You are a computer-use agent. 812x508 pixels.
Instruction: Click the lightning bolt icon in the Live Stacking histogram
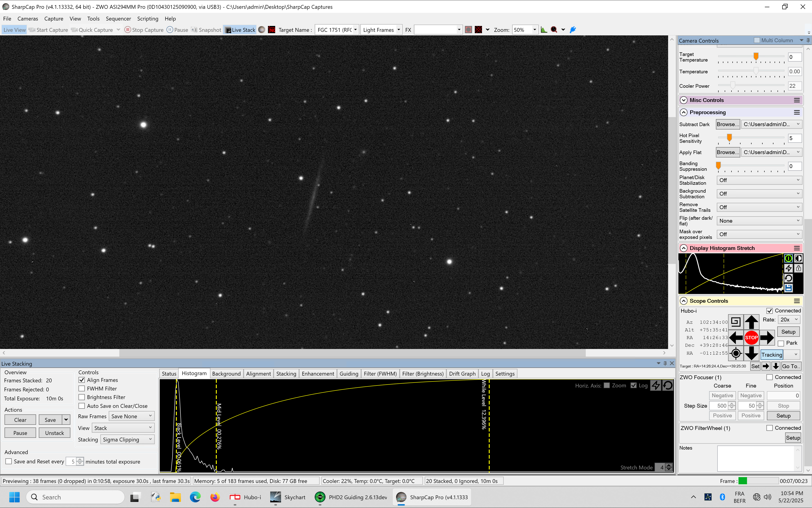click(x=656, y=385)
